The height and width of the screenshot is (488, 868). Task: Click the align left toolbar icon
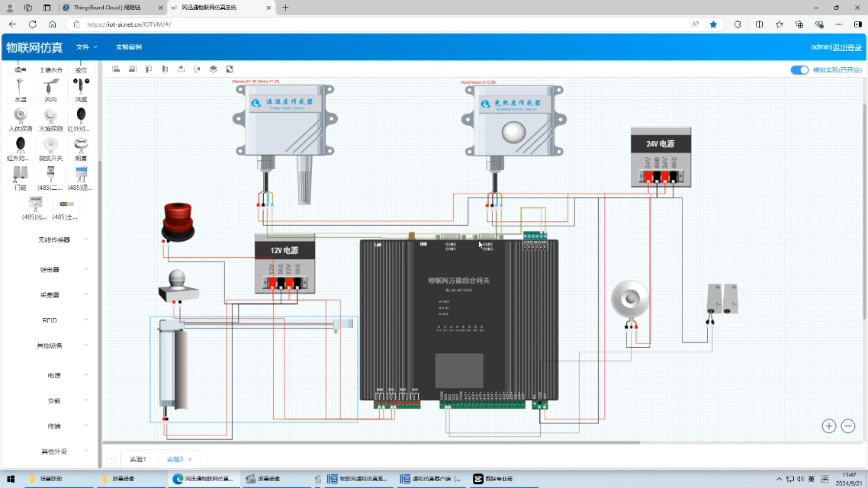117,69
